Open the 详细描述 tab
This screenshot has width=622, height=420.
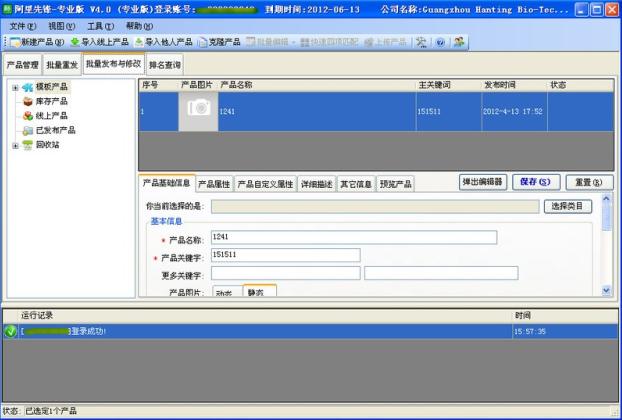coord(317,184)
